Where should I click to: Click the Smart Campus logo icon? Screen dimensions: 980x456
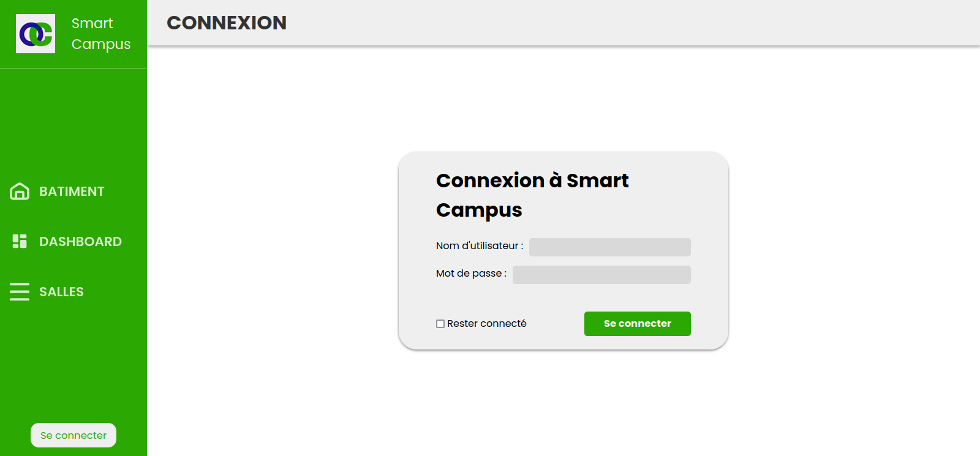(x=36, y=34)
